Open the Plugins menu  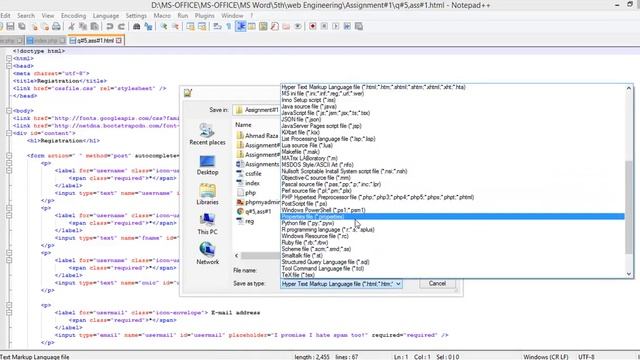pos(204,16)
